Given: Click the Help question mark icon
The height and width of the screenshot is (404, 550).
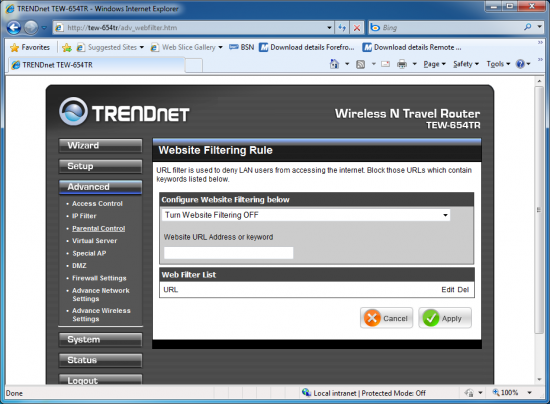Looking at the screenshot, I should pyautogui.click(x=520, y=64).
